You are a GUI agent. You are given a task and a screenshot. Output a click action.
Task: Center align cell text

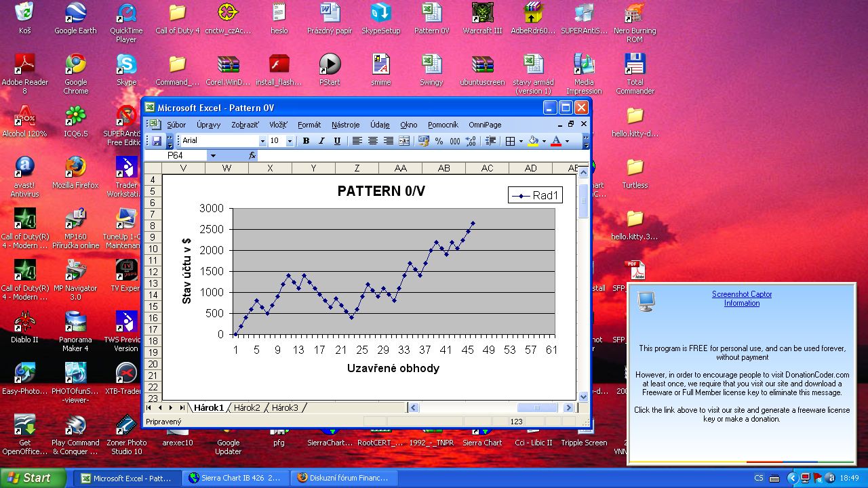372,141
